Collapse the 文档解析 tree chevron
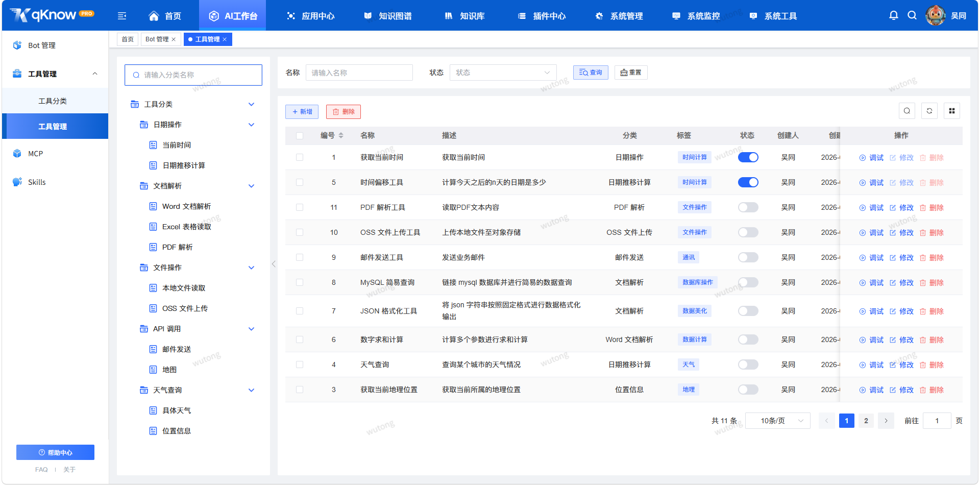This screenshot has height=486, width=980. point(251,186)
